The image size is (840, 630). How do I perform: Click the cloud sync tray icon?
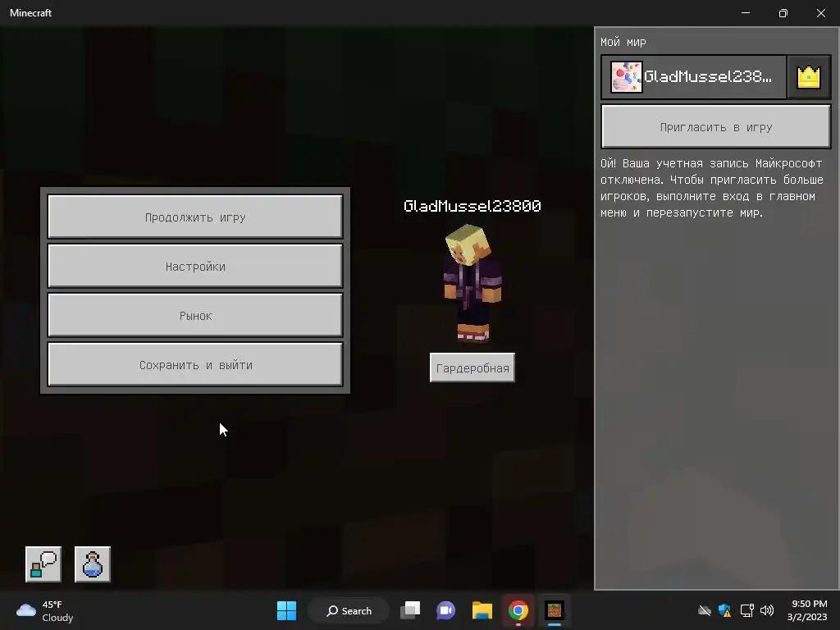[x=705, y=610]
